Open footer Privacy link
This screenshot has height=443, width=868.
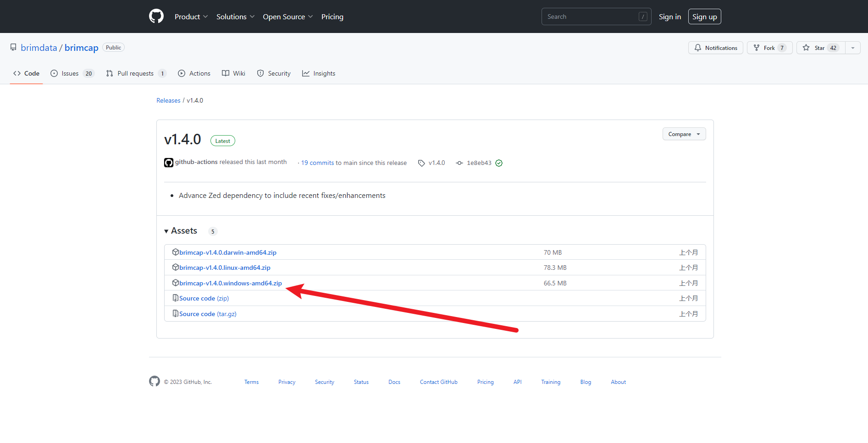(x=287, y=382)
